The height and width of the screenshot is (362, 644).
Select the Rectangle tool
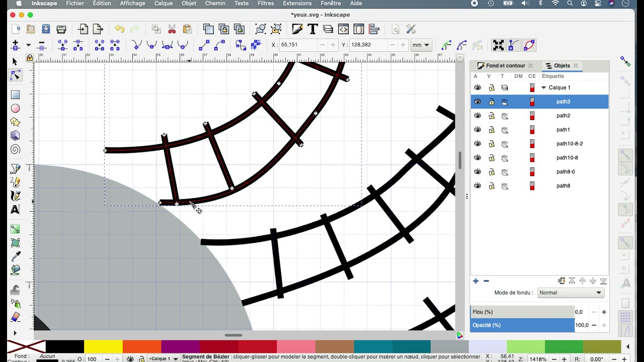click(15, 95)
